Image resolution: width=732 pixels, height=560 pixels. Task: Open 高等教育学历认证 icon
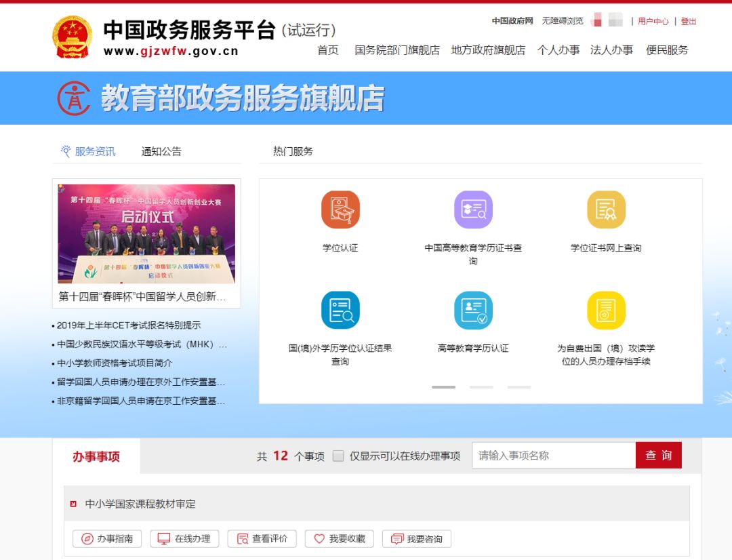click(x=473, y=310)
